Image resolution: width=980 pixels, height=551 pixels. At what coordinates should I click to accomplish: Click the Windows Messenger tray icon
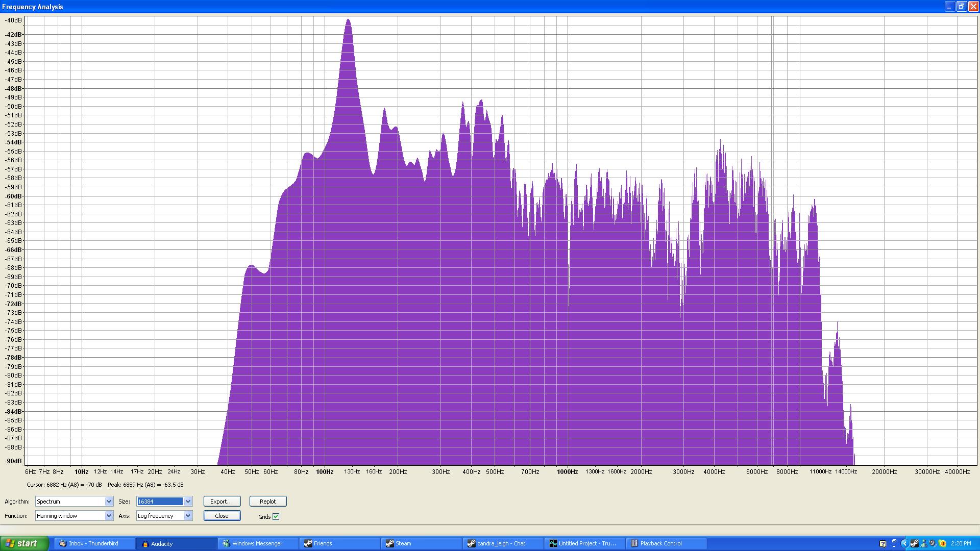924,543
